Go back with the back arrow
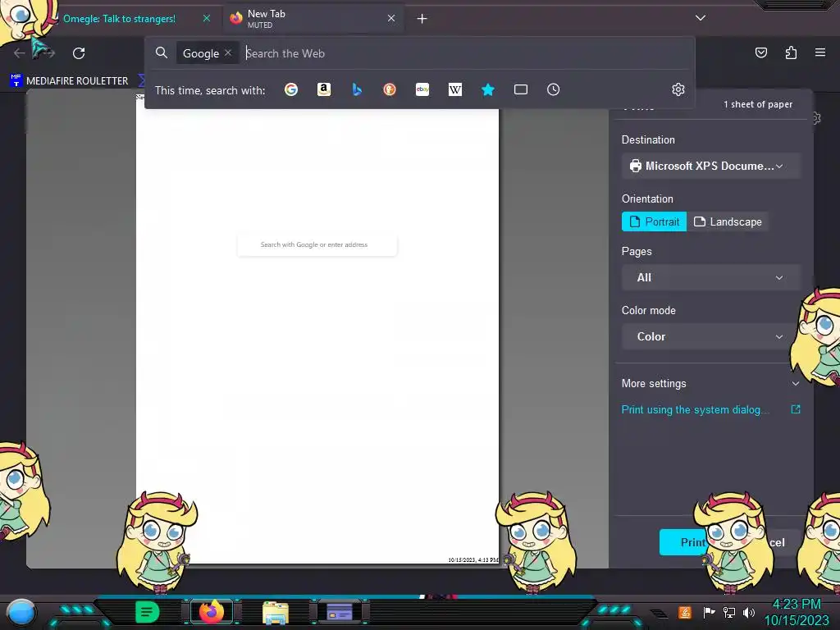The height and width of the screenshot is (630, 840). [x=20, y=53]
